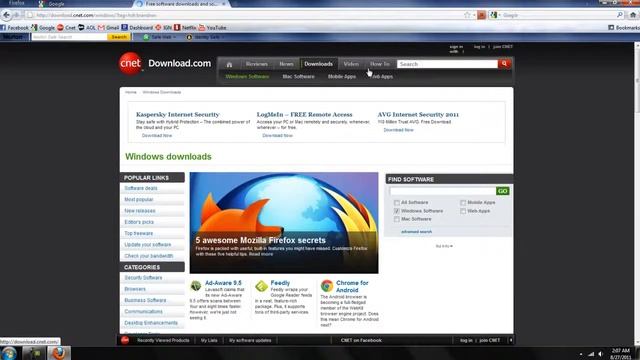640x360 pixels.
Task: Click the network signal tray icon
Action: [591, 354]
